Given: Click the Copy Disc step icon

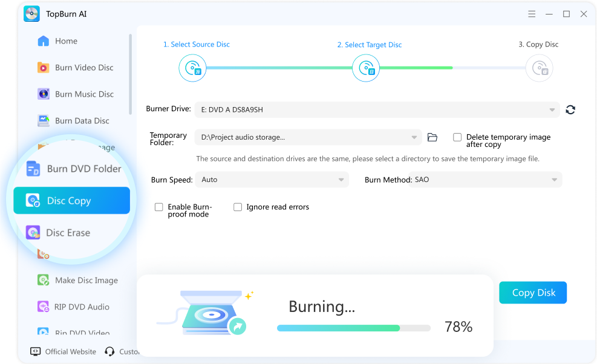Looking at the screenshot, I should click(x=538, y=68).
